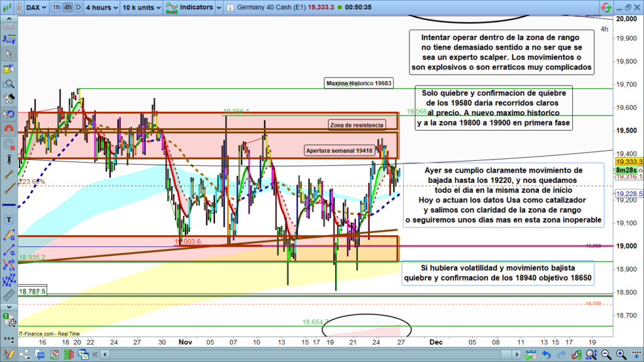Toggle the 4h timeframe button
The image size is (644, 362).
(67, 8)
